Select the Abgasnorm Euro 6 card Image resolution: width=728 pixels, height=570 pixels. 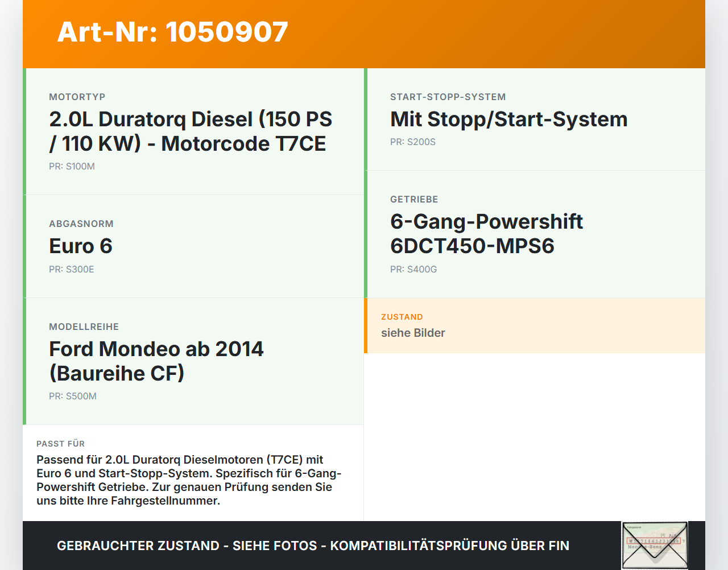coord(193,246)
